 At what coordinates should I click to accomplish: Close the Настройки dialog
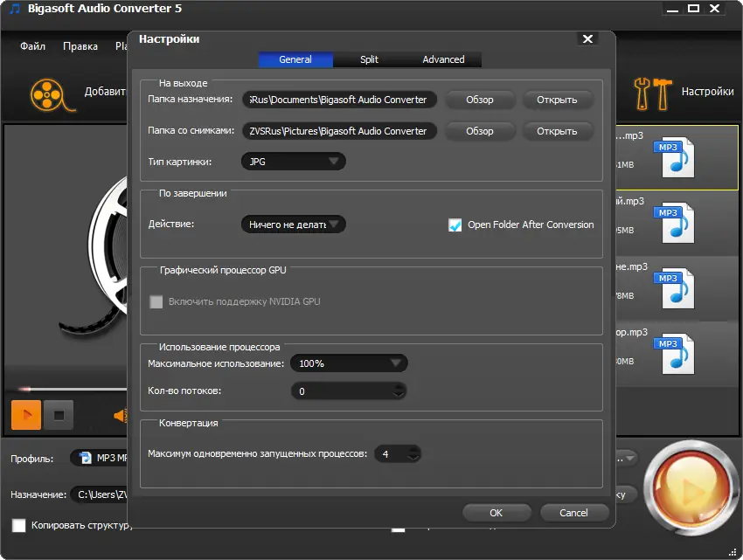(587, 38)
